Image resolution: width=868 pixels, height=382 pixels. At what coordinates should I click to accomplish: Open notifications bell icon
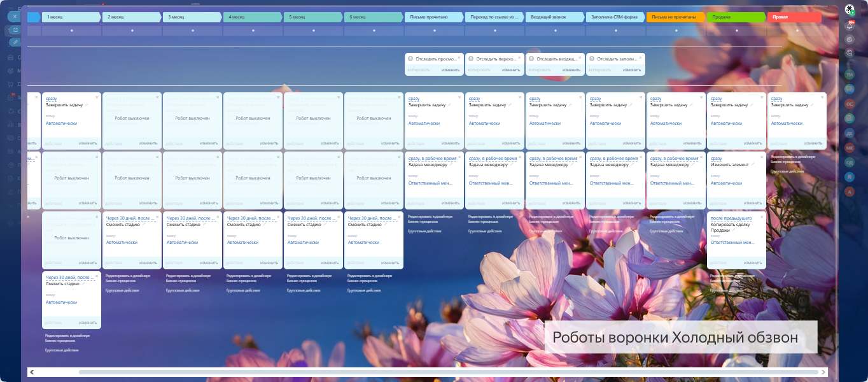[x=850, y=25]
